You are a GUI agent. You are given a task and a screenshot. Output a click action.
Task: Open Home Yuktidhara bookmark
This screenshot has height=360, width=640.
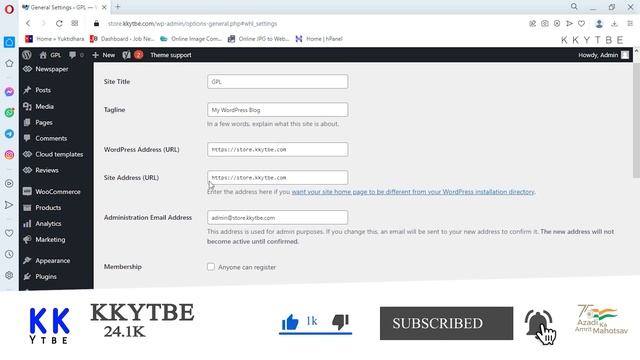[x=55, y=39]
